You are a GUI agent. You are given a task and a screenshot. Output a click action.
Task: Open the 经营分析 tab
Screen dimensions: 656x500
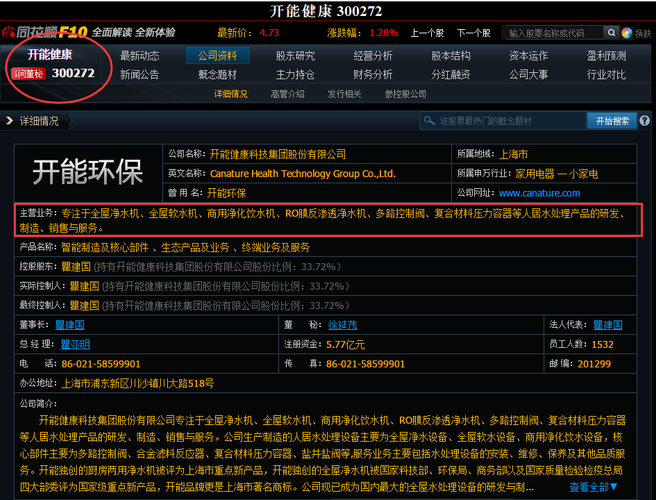[x=373, y=56]
